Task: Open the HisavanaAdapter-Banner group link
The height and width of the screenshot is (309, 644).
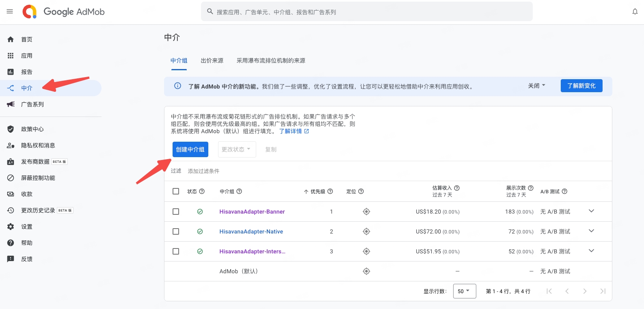Action: click(252, 212)
